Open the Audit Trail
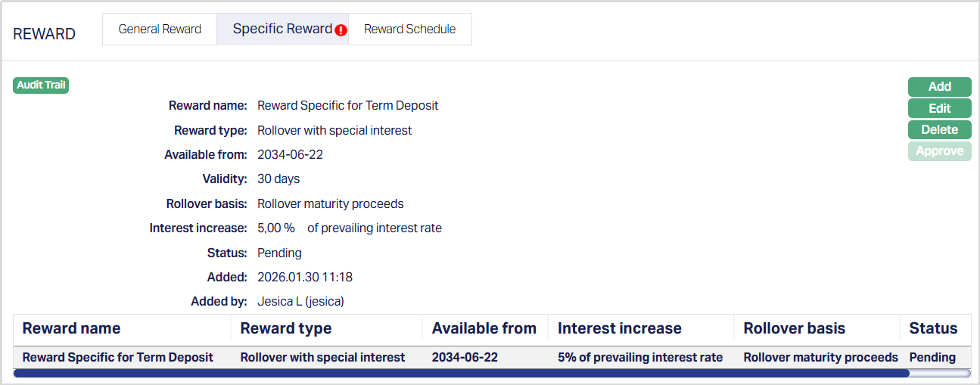 [x=41, y=85]
